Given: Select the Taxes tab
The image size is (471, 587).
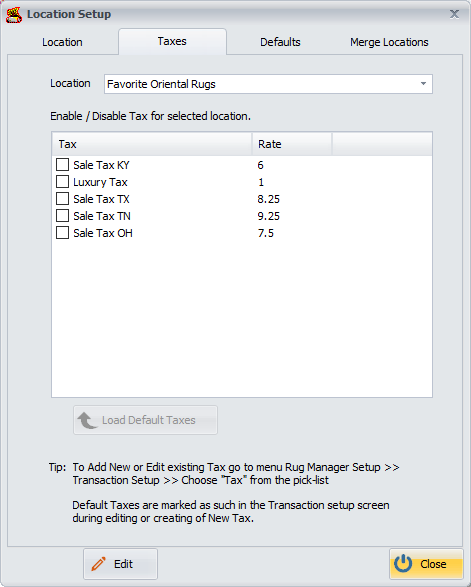Looking at the screenshot, I should pos(172,41).
